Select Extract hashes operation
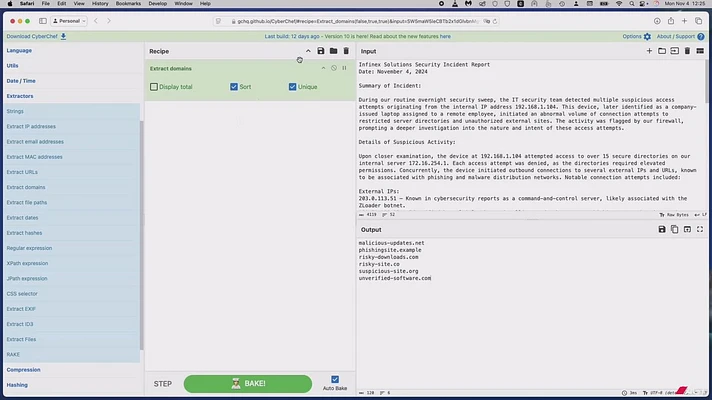The height and width of the screenshot is (400, 712). point(72,233)
